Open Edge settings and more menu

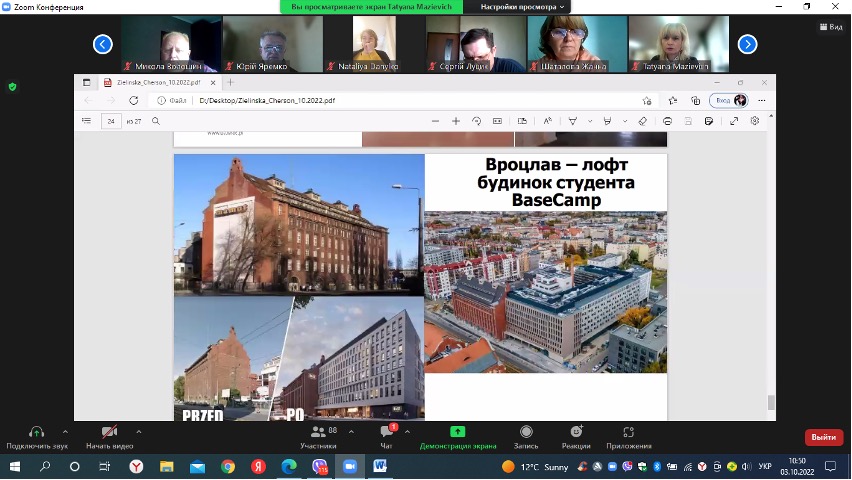762,101
